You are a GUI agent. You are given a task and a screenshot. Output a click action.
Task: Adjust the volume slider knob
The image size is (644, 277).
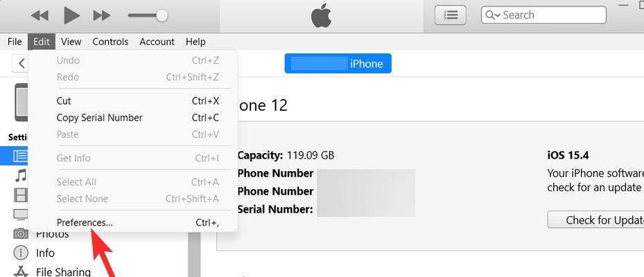pyautogui.click(x=162, y=16)
